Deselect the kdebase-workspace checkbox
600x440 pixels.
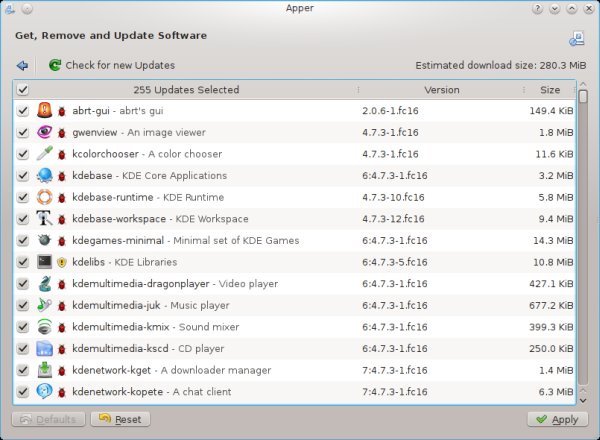pos(23,219)
